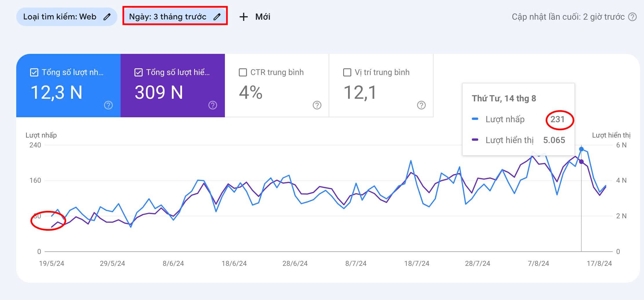Select the 12,1 average position card
The image size is (644, 300).
381,85
